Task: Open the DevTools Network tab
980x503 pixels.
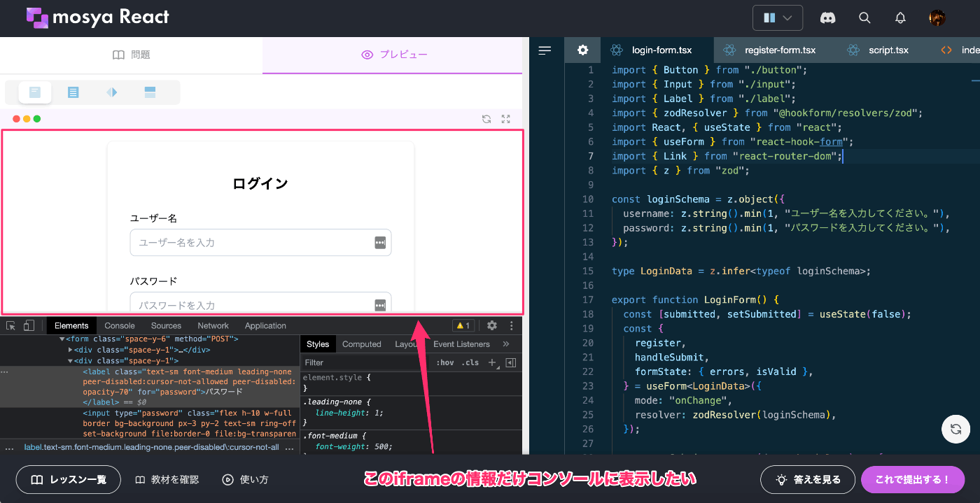Action: click(x=213, y=325)
